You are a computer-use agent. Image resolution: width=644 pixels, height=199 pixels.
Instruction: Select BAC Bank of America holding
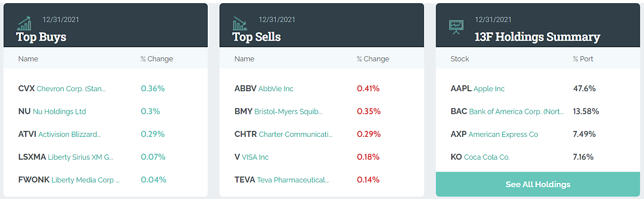coord(508,112)
